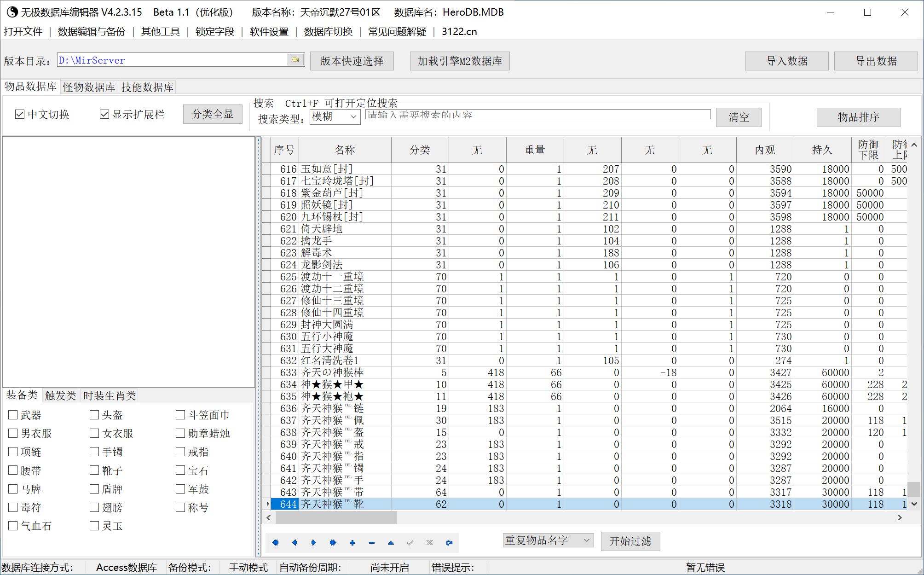Screen dimensions: 924x575
Task: Switch to 怪物数据库 tab
Action: pyautogui.click(x=89, y=87)
